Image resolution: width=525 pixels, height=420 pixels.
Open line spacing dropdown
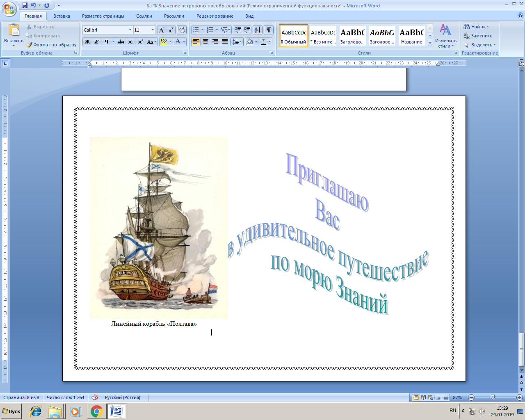tap(237, 42)
